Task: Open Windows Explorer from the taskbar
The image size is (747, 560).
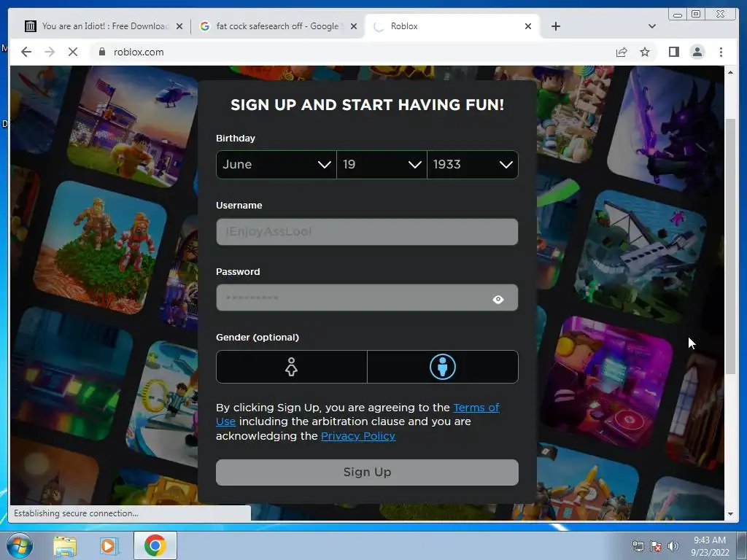Action: pyautogui.click(x=65, y=545)
